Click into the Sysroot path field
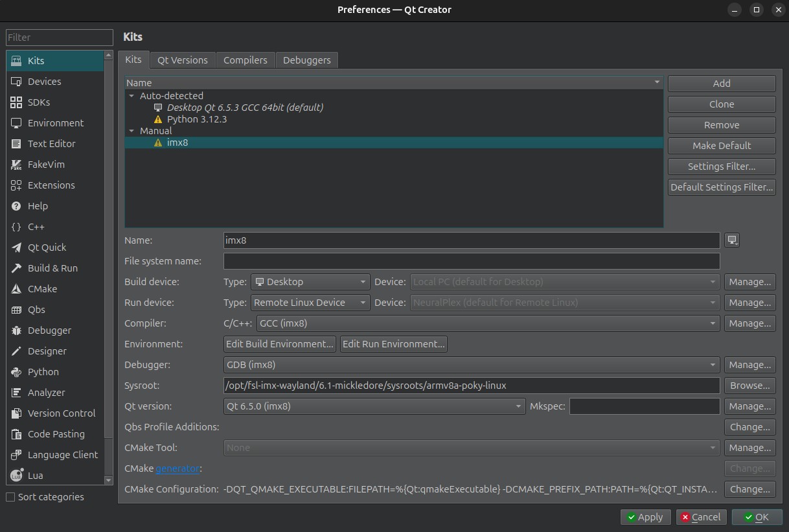 [471, 386]
